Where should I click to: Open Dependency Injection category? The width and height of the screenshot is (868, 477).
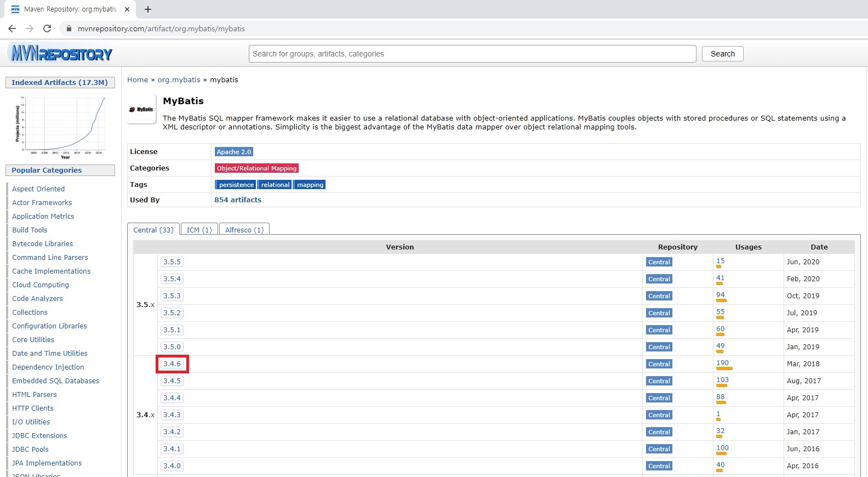pos(48,367)
